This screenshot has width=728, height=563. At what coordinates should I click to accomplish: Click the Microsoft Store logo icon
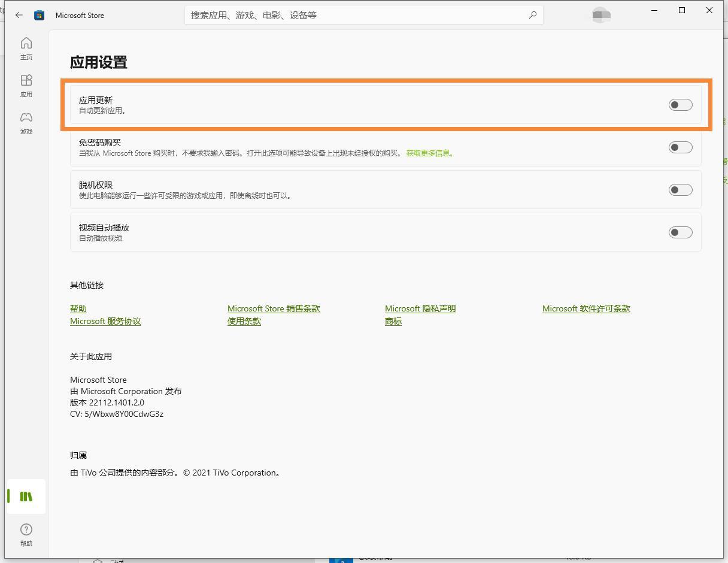pos(39,15)
